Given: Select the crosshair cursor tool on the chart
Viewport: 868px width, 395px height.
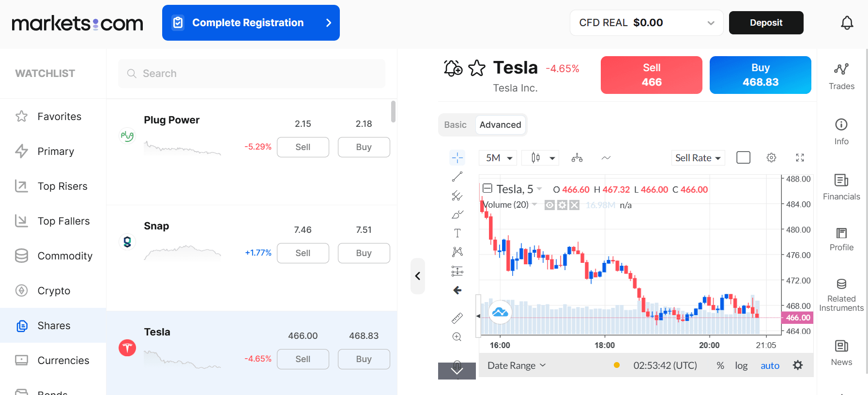Looking at the screenshot, I should [457, 157].
